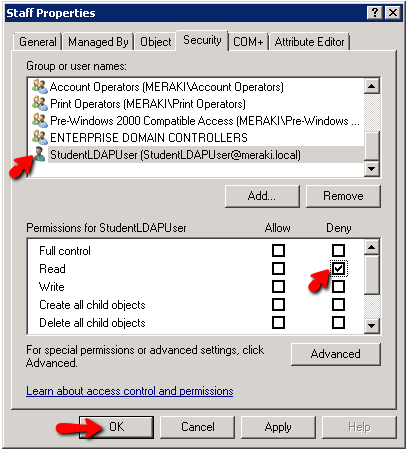The image size is (407, 449).
Task: Select the Print Operators group icon
Action: 40,104
